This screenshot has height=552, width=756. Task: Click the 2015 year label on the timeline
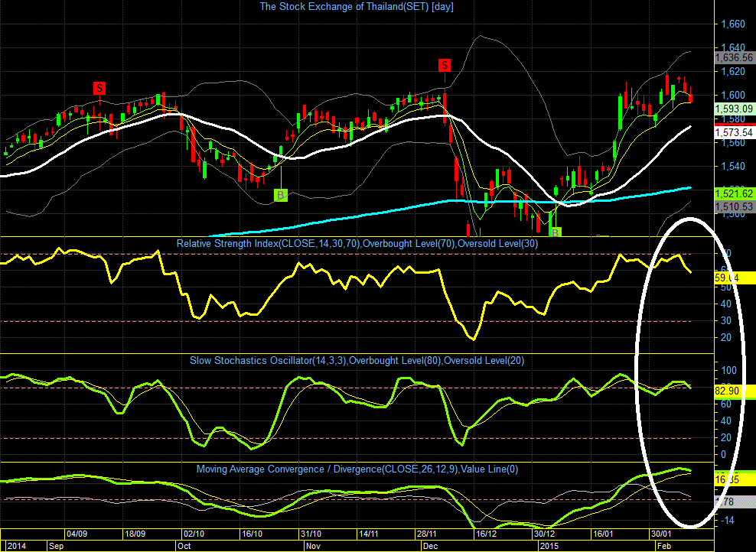[549, 546]
